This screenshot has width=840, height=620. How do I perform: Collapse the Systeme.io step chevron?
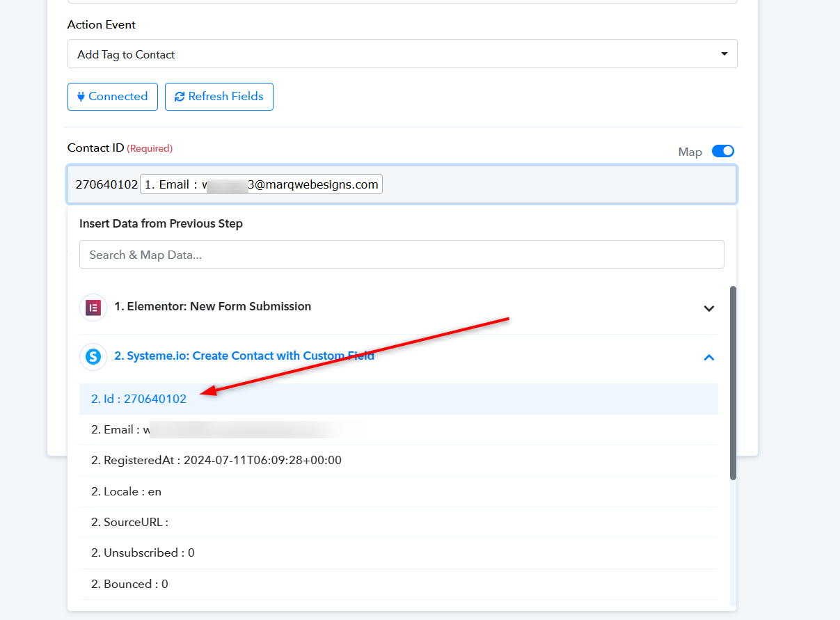click(708, 358)
